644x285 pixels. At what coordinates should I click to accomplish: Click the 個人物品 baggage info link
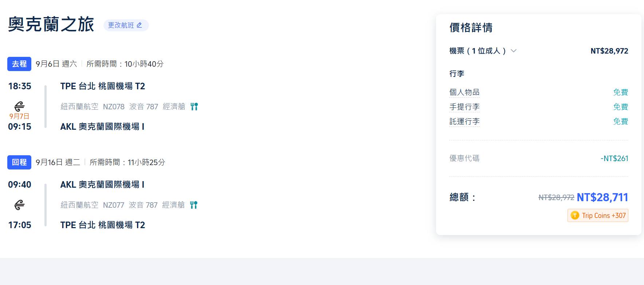pos(464,92)
